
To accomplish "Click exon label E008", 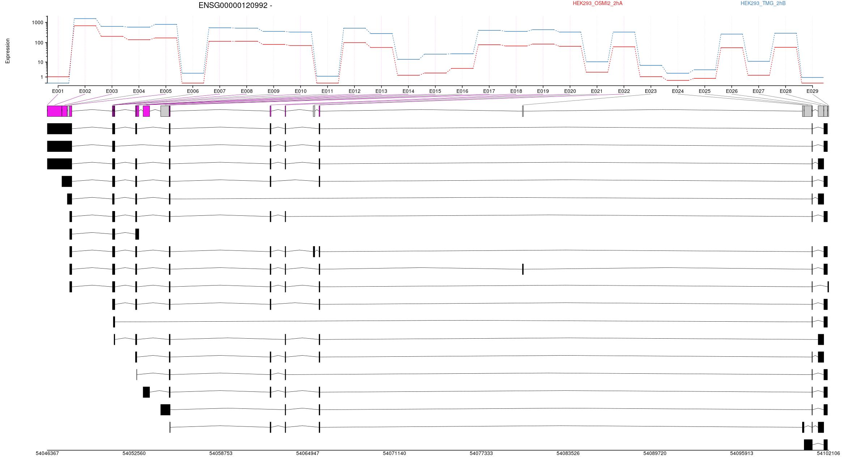I will pos(247,91).
